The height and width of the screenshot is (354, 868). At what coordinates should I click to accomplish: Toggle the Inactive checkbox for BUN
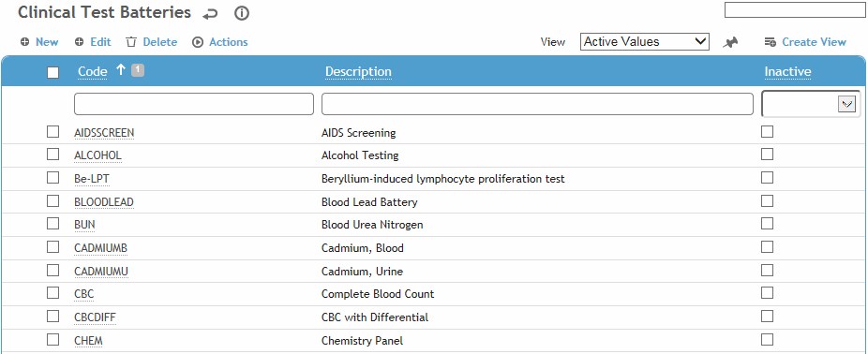pos(768,224)
